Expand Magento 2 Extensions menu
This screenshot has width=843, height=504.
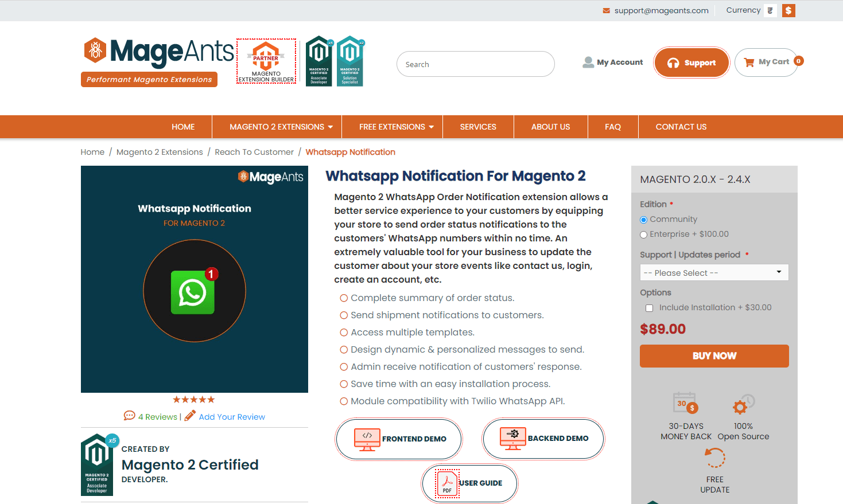tap(277, 127)
